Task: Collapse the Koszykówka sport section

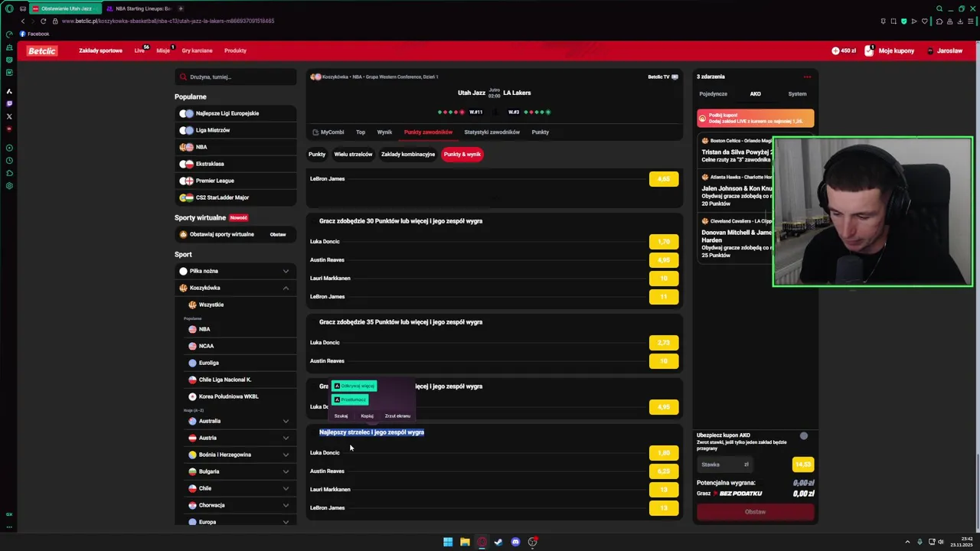Action: point(286,288)
